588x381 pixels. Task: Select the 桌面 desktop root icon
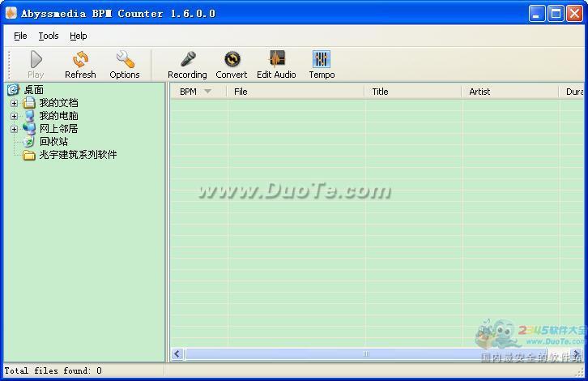point(13,90)
